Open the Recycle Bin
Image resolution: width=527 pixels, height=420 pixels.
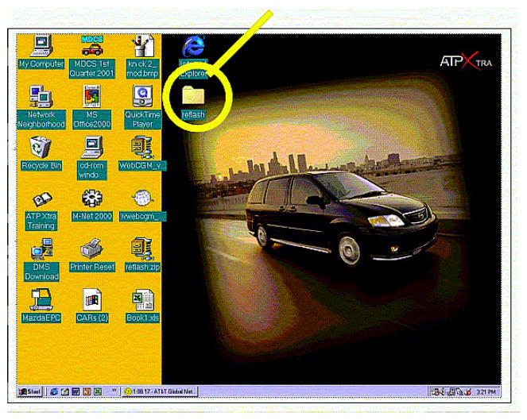[41, 147]
